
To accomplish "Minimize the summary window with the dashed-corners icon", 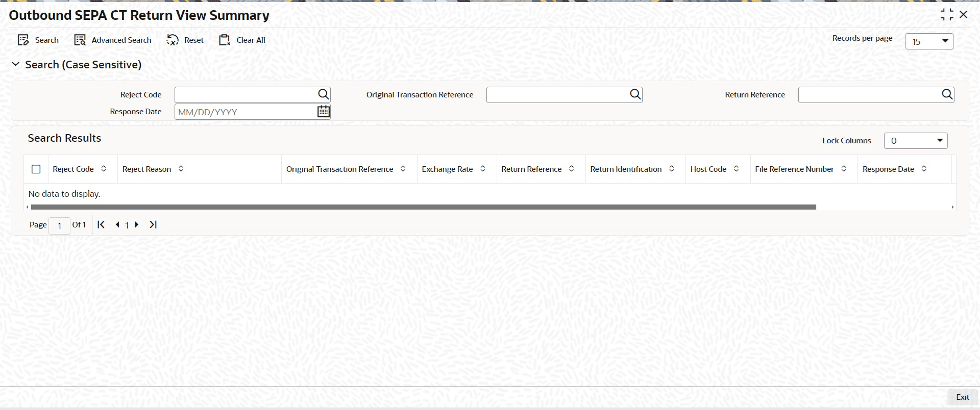I will click(947, 15).
